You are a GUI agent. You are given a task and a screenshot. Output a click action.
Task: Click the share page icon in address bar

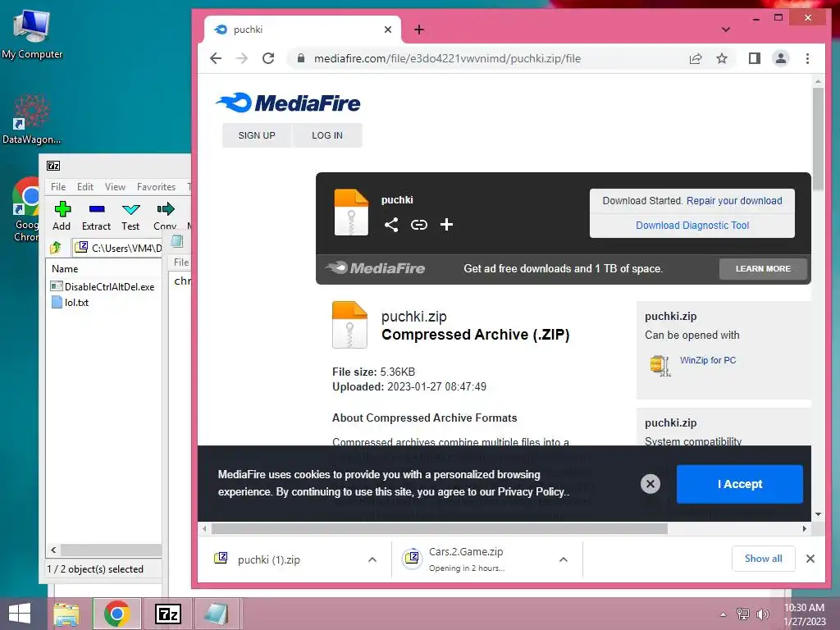click(x=696, y=58)
